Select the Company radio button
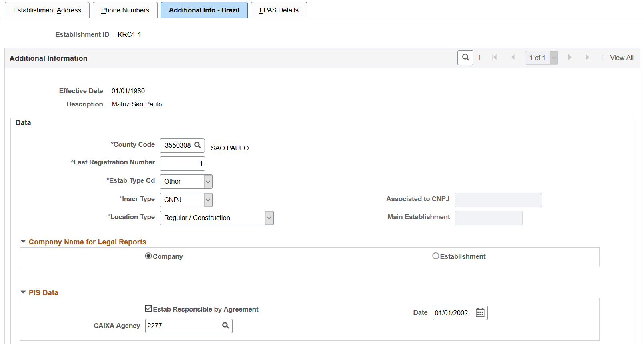Image resolution: width=644 pixels, height=344 pixels. (x=148, y=256)
